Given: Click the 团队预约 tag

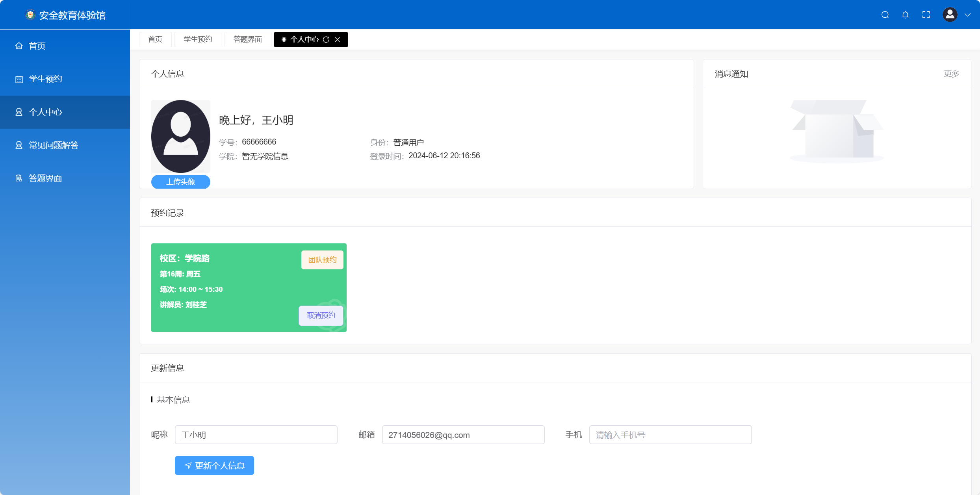Looking at the screenshot, I should tap(322, 260).
